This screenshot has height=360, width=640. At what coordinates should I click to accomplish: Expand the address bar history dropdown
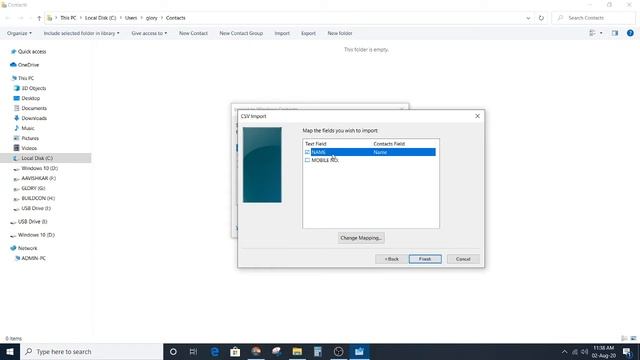[x=528, y=18]
